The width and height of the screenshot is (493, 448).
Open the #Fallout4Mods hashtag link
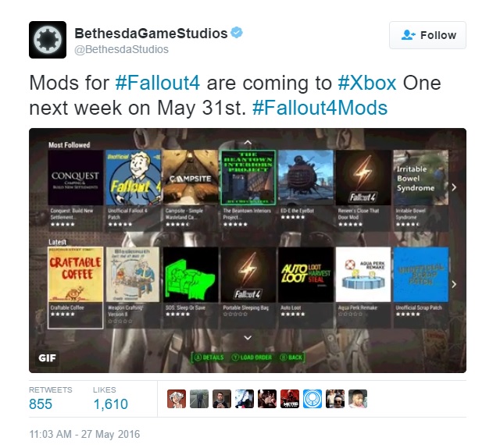[x=320, y=108]
